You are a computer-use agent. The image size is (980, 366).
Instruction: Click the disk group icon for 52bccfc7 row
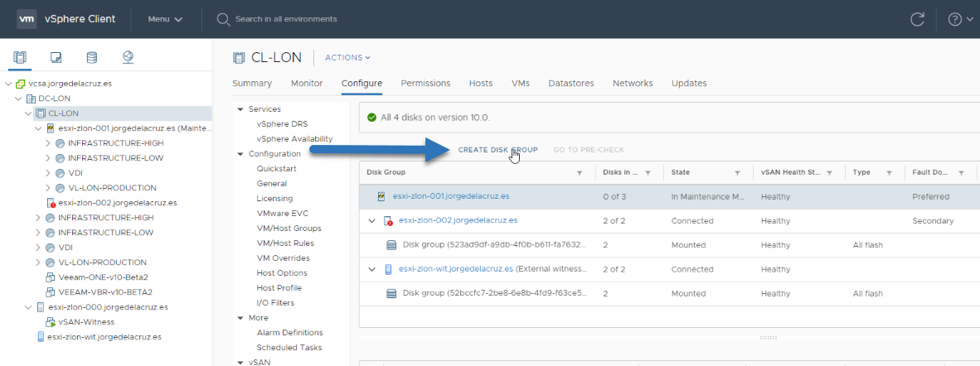pyautogui.click(x=392, y=294)
